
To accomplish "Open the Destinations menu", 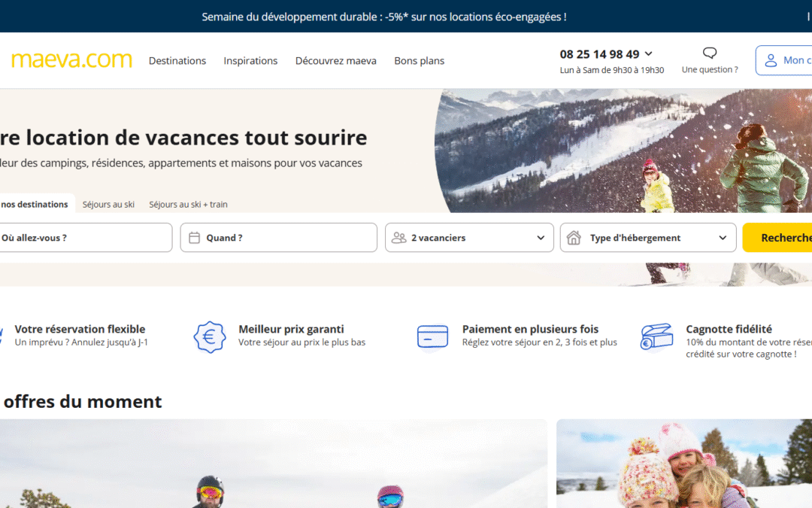I will (177, 61).
